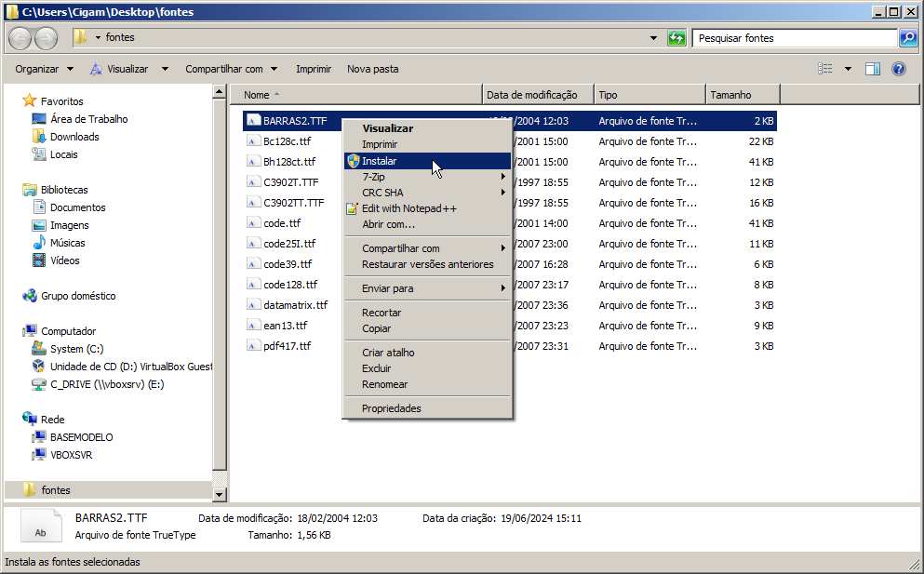Choose Copiar in context menu
924x574 pixels.
coord(427,328)
